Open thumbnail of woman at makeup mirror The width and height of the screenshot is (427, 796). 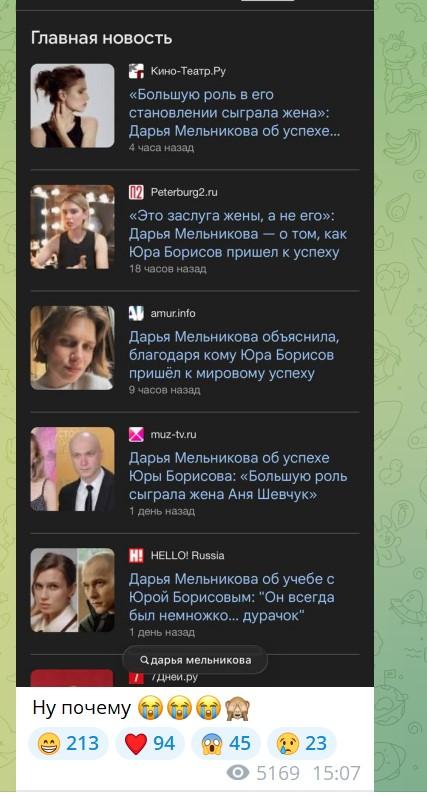tap(73, 227)
